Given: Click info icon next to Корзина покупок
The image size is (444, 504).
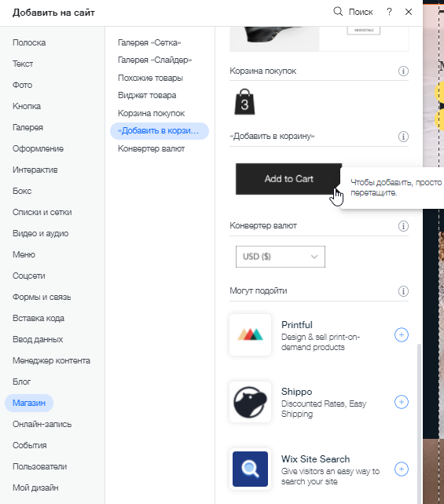Looking at the screenshot, I should click(403, 71).
